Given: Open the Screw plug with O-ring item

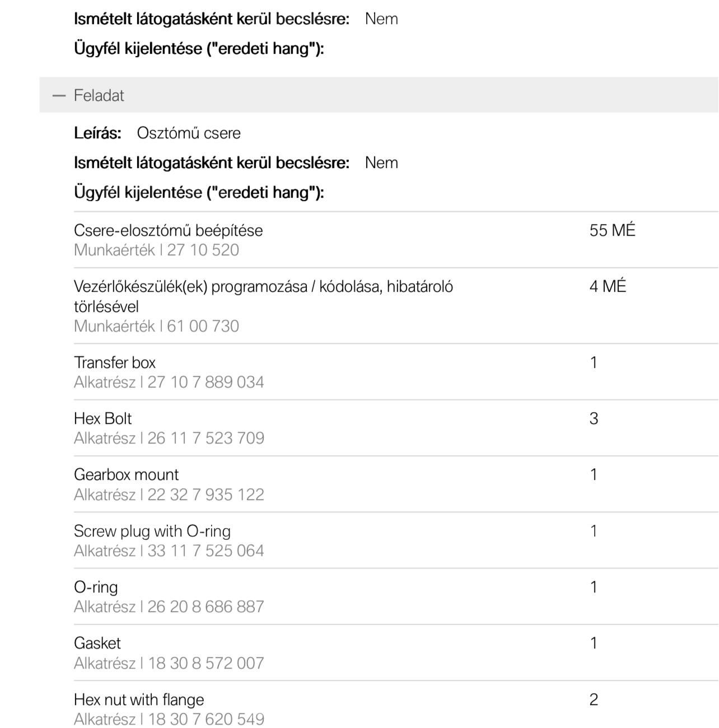Looking at the screenshot, I should [396, 540].
